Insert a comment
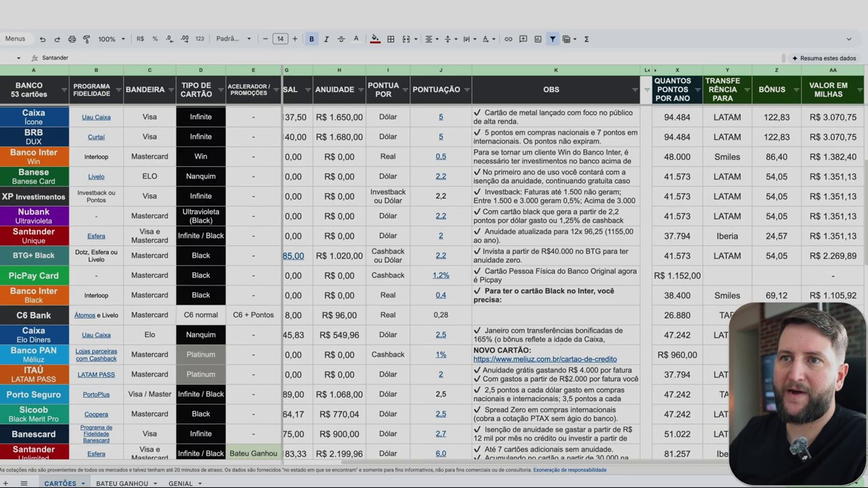868x488 pixels. point(523,39)
